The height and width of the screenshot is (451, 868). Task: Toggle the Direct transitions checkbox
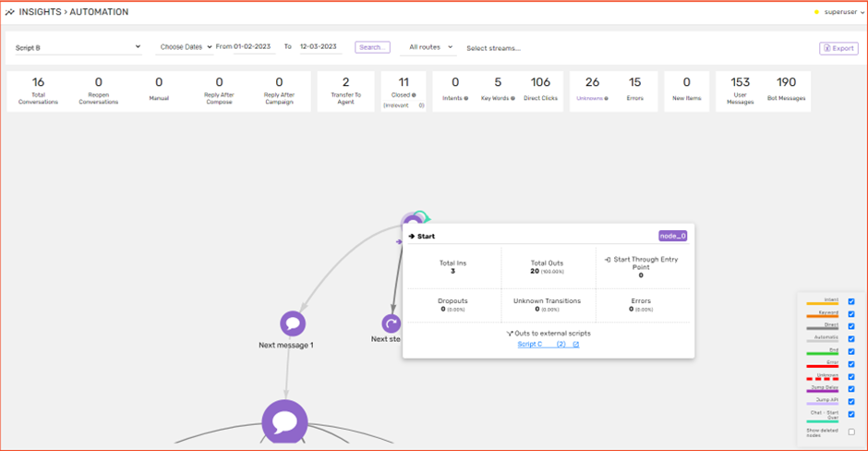pos(851,326)
